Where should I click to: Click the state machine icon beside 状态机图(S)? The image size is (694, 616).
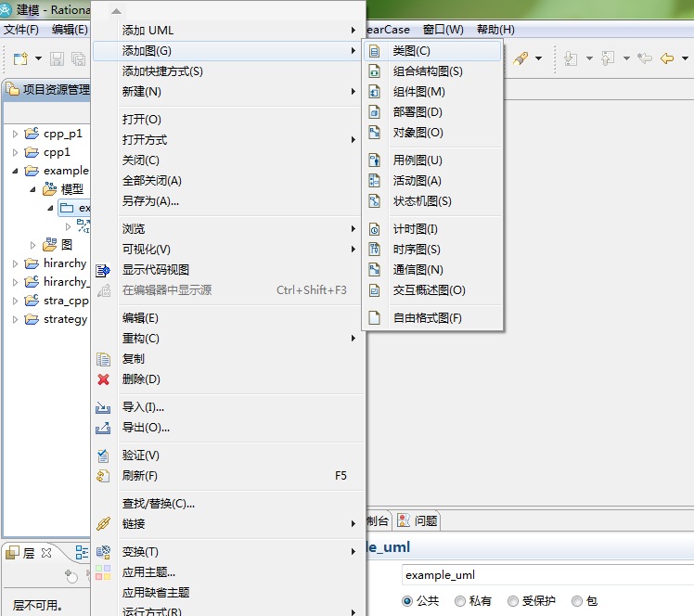point(375,201)
